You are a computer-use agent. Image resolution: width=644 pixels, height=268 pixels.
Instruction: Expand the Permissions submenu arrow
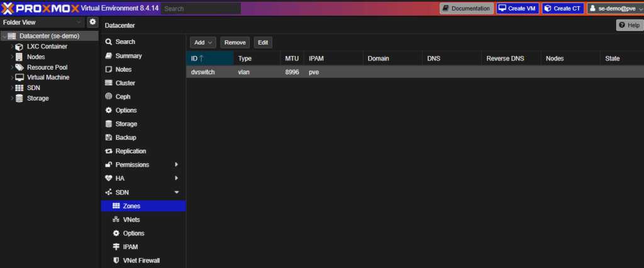177,165
